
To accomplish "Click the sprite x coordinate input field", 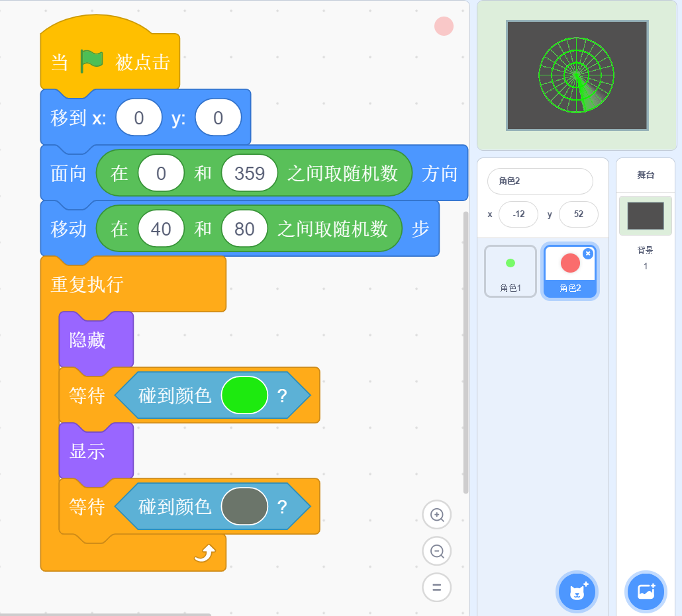I will (x=518, y=214).
